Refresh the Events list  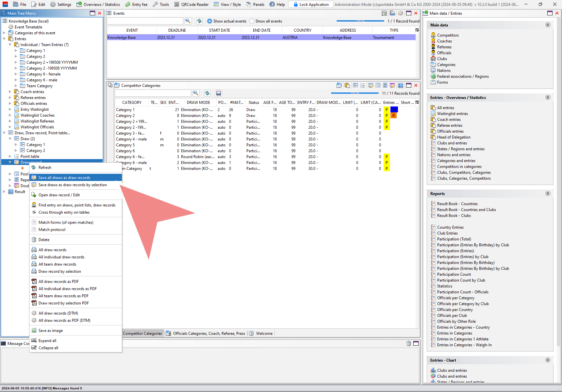(199, 21)
